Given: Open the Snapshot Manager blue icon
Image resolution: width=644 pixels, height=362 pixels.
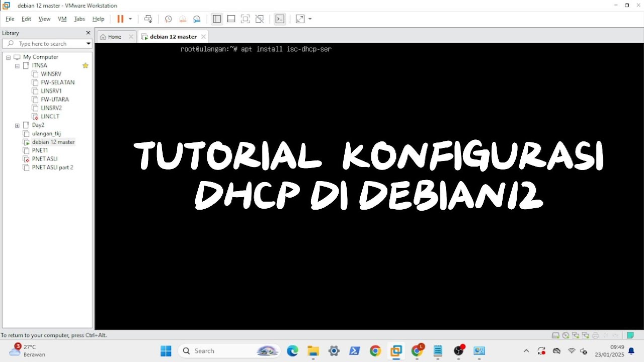Looking at the screenshot, I should (197, 19).
